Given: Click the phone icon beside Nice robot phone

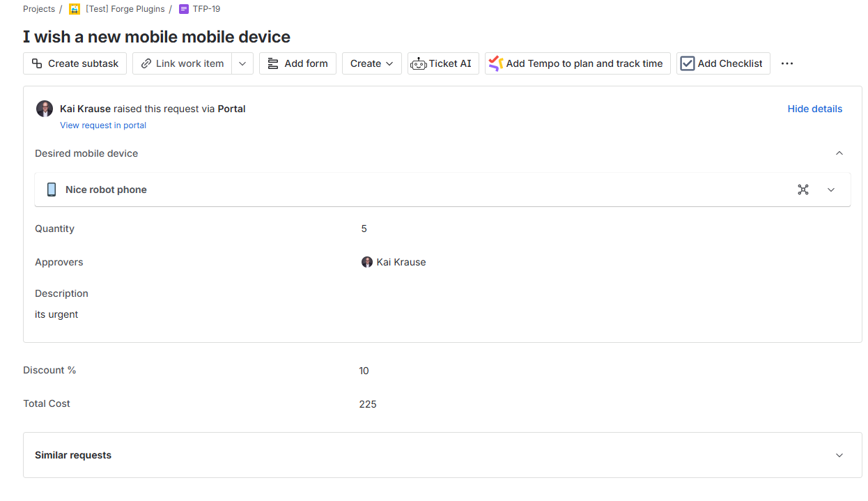Looking at the screenshot, I should tap(52, 190).
